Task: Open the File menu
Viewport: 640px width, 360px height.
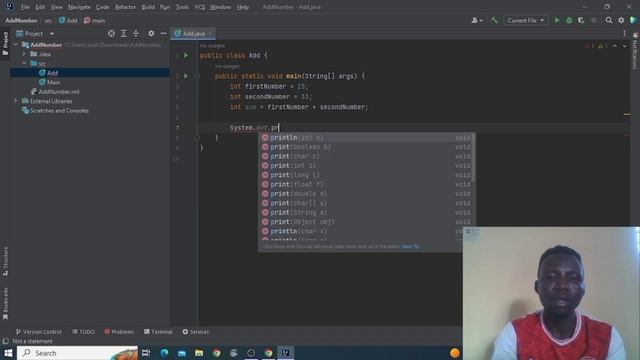Action: [x=25, y=7]
